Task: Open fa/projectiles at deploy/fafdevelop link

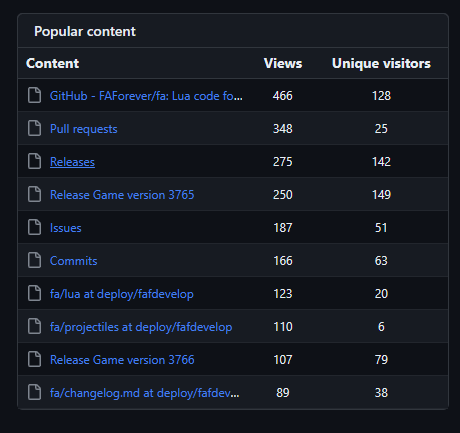Action: (x=141, y=327)
